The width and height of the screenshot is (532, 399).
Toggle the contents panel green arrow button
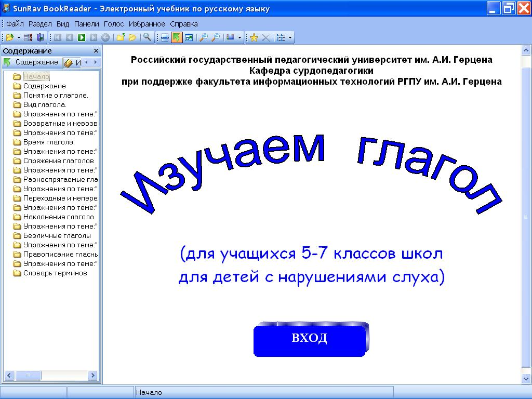(x=177, y=37)
